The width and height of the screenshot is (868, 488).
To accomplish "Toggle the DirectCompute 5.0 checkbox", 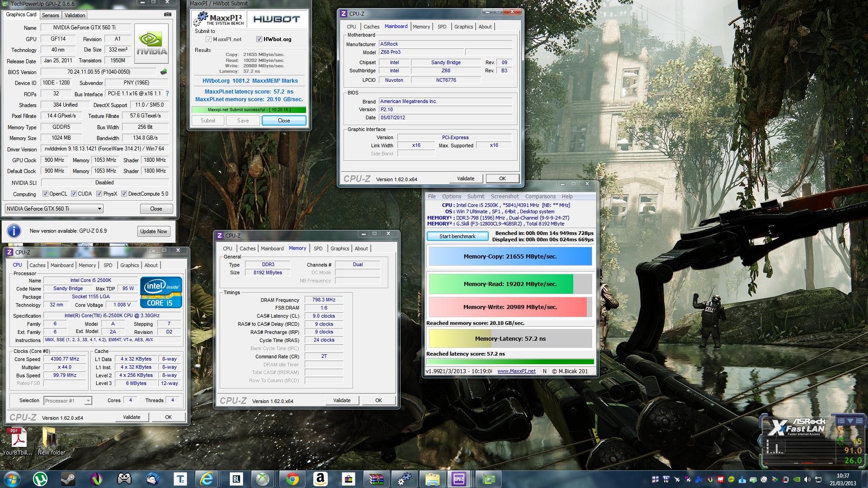I will pyautogui.click(x=124, y=194).
